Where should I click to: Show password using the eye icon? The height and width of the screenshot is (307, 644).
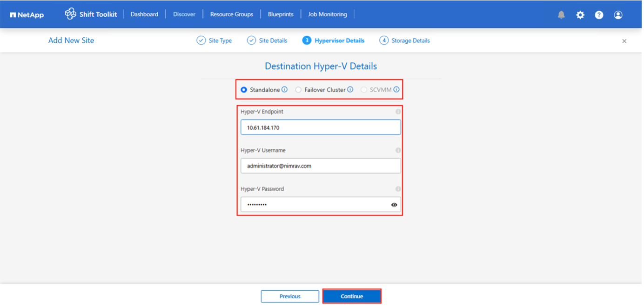pos(394,205)
